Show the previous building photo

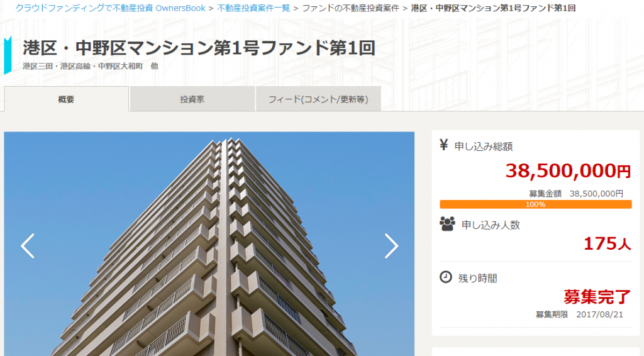click(x=28, y=246)
